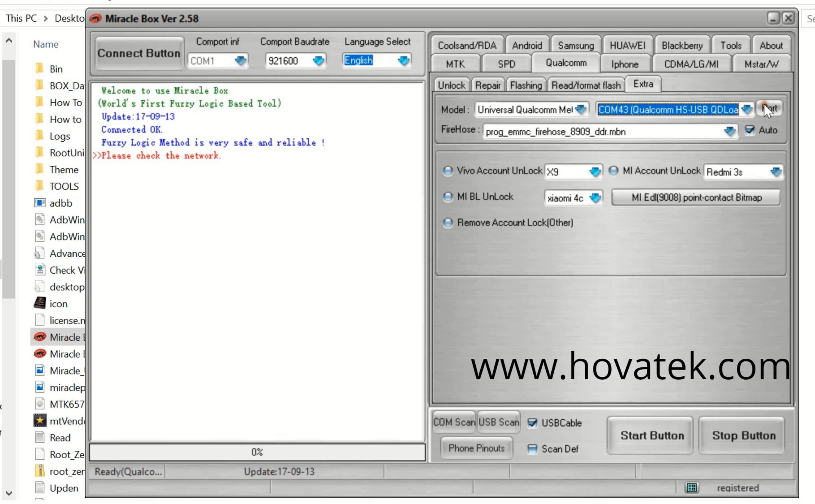
Task: Click the BOX_Da folder icon in Explorer
Action: (x=40, y=85)
